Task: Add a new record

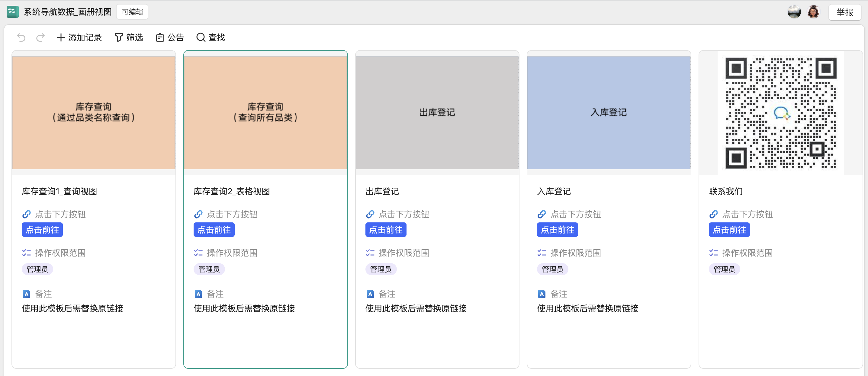Action: tap(79, 37)
